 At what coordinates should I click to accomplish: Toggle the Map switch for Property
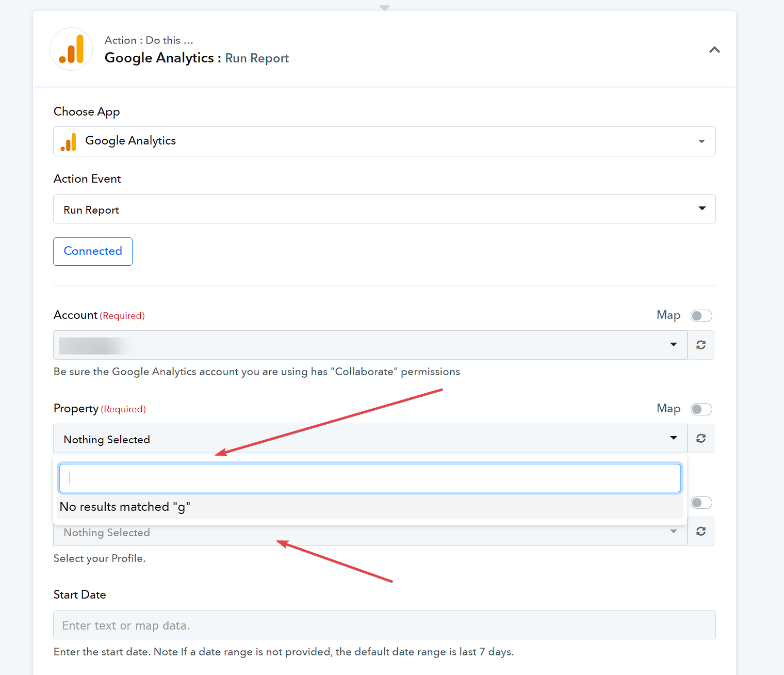point(701,409)
